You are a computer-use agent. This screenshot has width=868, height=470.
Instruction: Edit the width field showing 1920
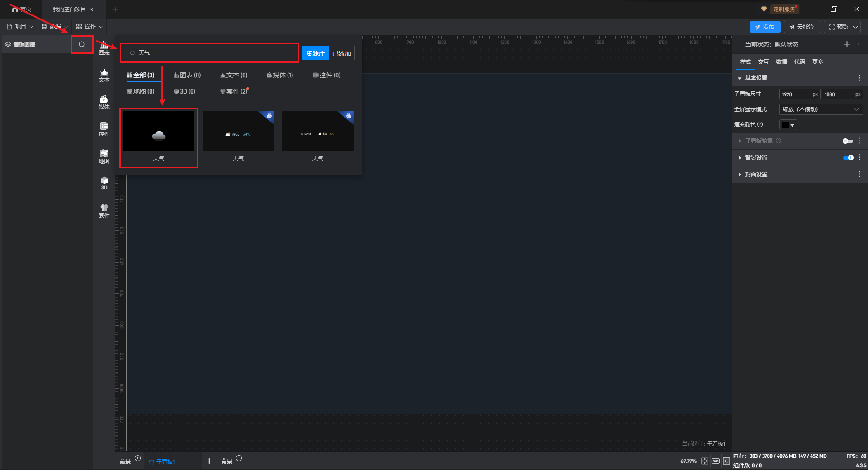pyautogui.click(x=800, y=94)
